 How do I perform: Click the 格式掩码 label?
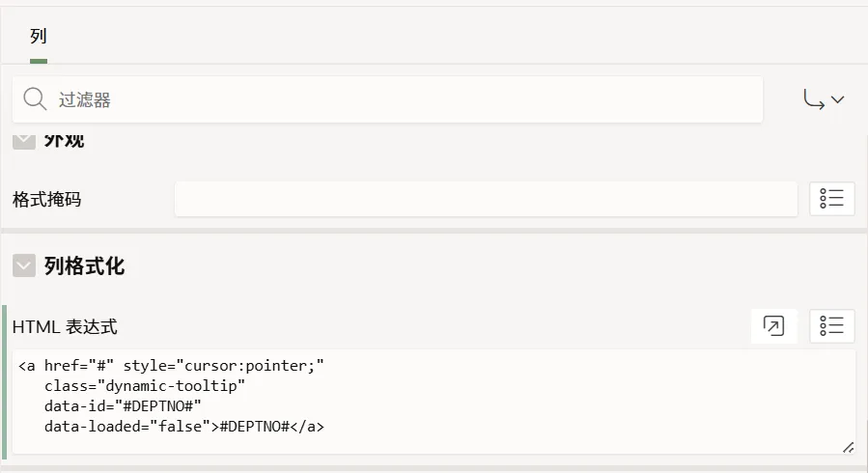(46, 200)
